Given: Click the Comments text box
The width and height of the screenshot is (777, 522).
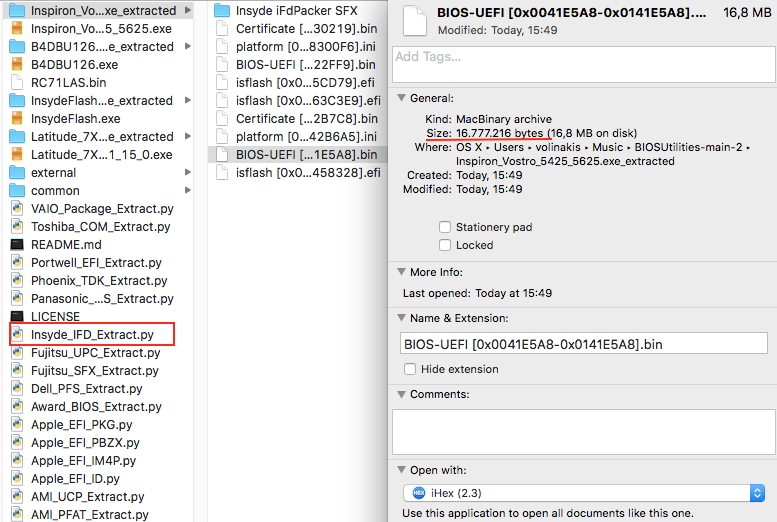Looking at the screenshot, I should tap(584, 432).
